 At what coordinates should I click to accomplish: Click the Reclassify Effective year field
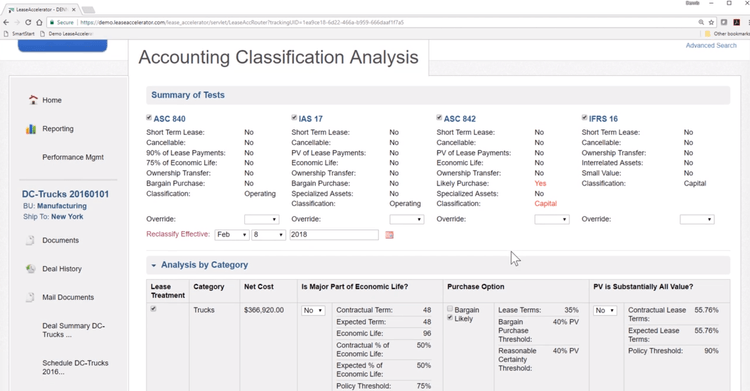click(333, 235)
